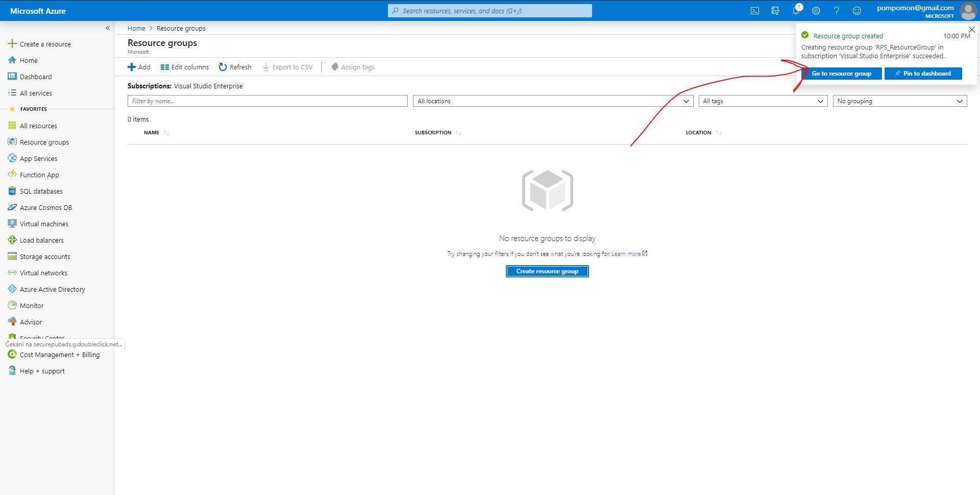Click the Virtual machines monitor icon
This screenshot has height=495, width=980.
[12, 223]
